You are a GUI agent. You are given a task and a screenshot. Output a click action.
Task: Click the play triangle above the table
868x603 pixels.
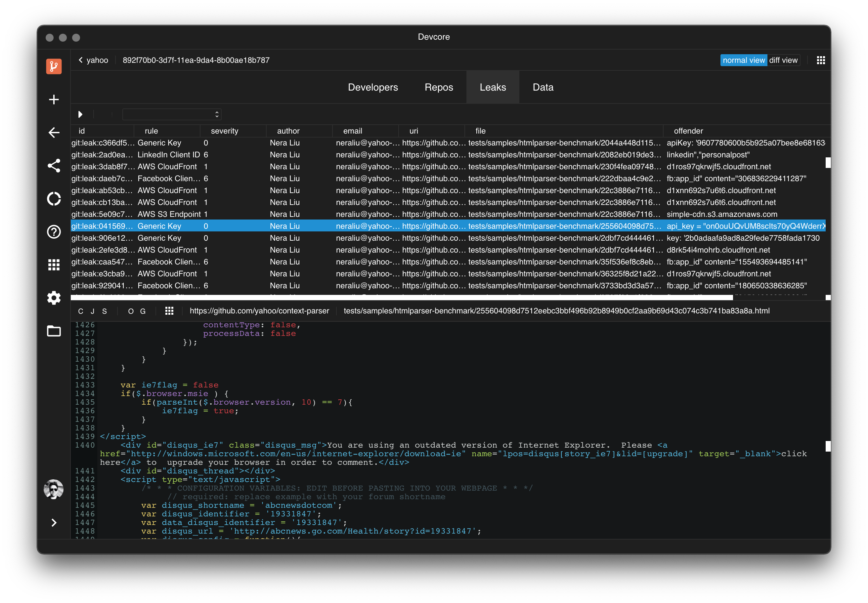(80, 114)
